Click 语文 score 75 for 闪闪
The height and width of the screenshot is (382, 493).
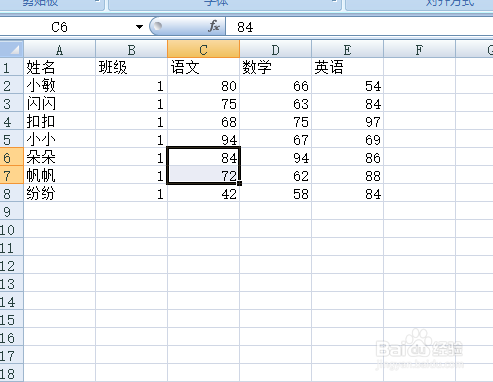204,103
